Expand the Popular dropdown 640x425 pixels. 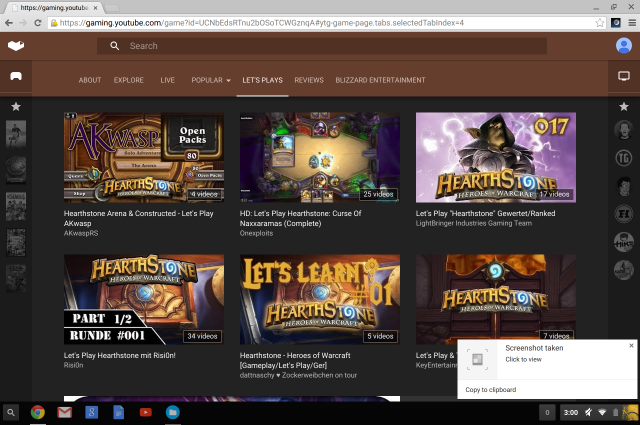(x=210, y=80)
